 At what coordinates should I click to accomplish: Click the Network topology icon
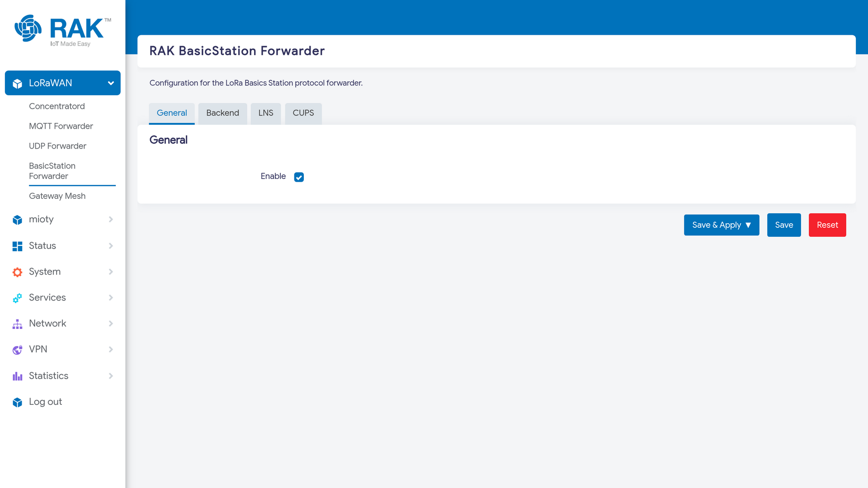tap(18, 324)
